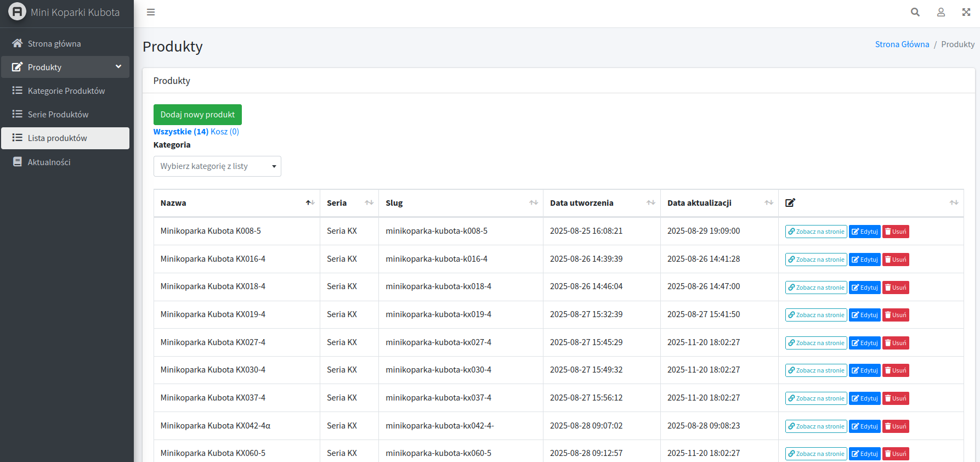Edit the Minikoparka Kubota KX016-4 product
Image resolution: width=980 pixels, height=462 pixels.
point(865,260)
